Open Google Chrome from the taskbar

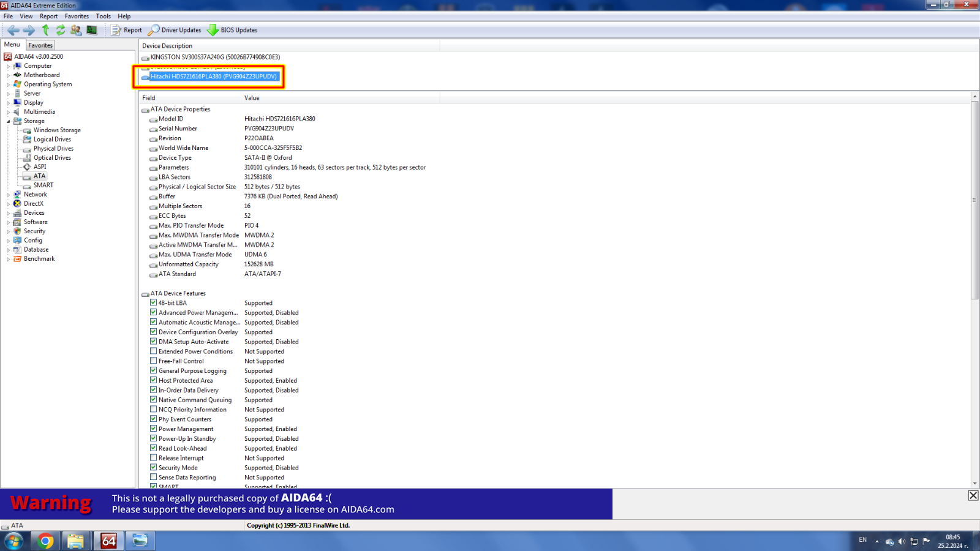45,541
